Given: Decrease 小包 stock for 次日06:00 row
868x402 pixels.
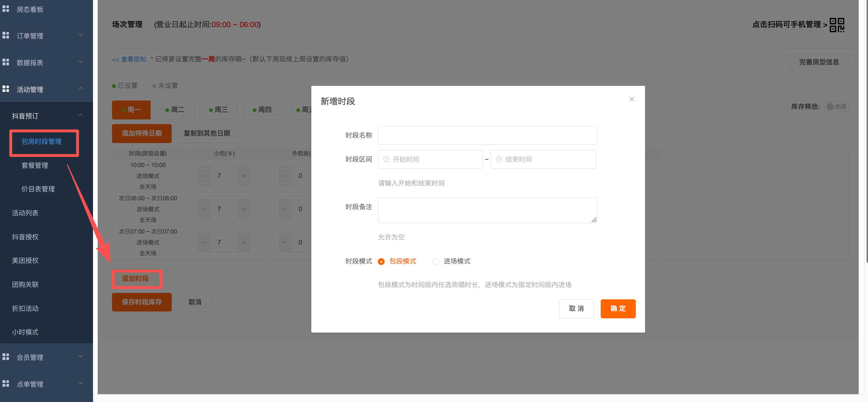Looking at the screenshot, I should click(204, 209).
